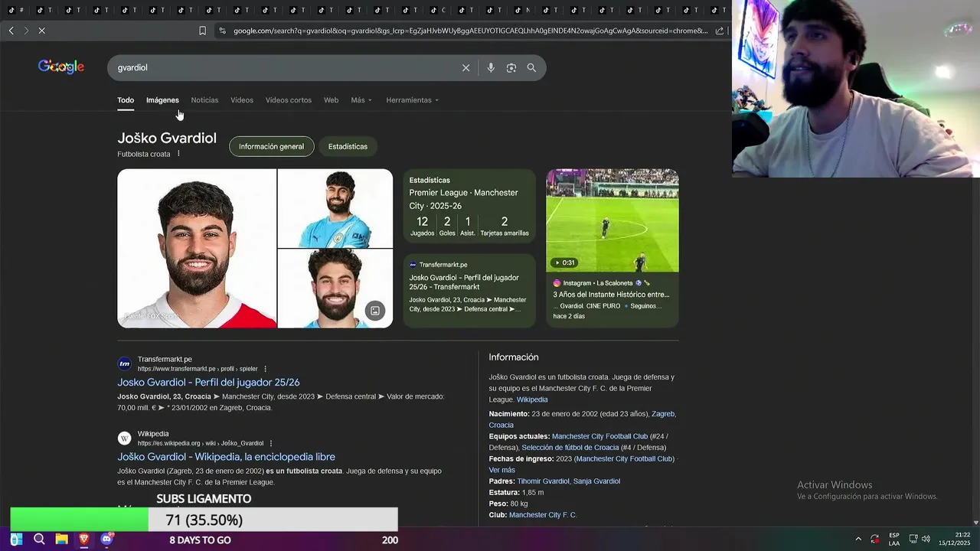Viewport: 980px width, 551px height.
Task: Open the Sanja Gvardiol link
Action: [596, 481]
